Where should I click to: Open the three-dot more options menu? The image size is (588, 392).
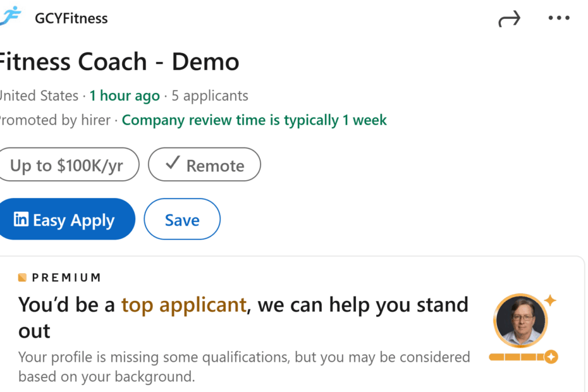coord(559,18)
